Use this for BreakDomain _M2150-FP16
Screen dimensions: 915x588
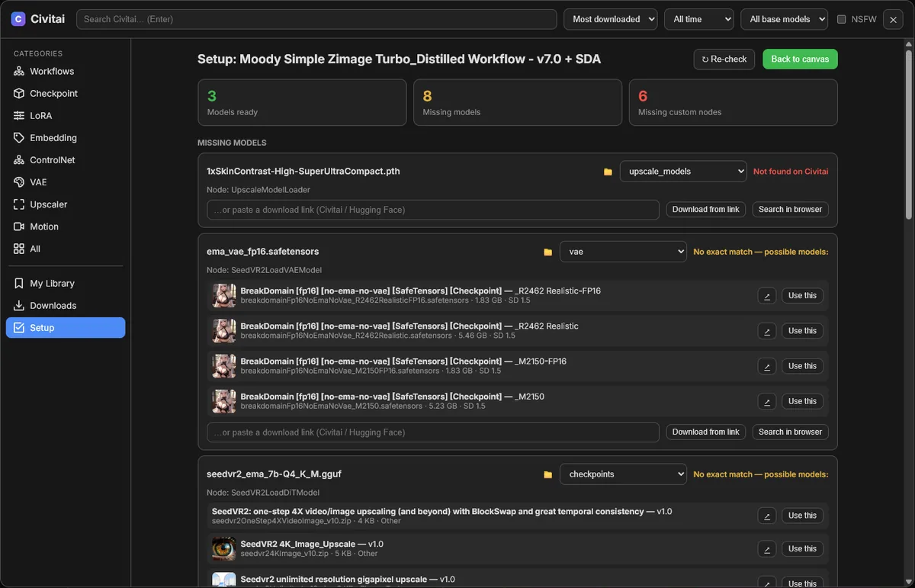pos(802,366)
